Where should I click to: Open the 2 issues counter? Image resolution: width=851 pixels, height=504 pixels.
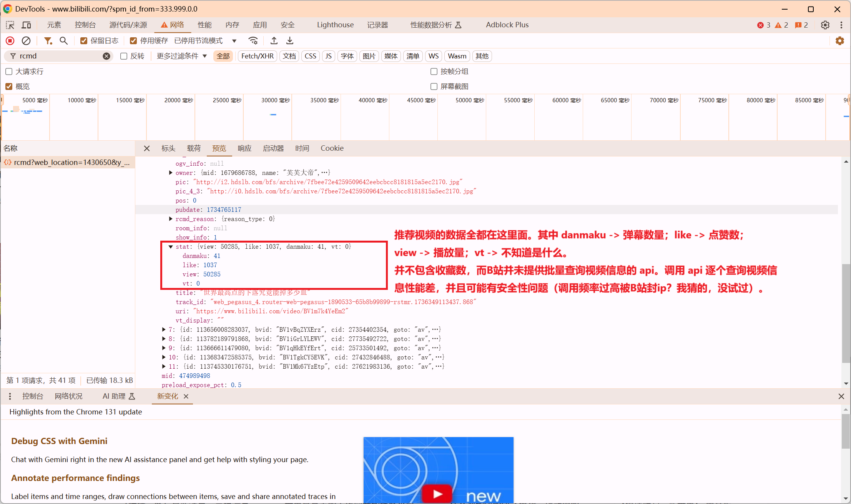801,25
